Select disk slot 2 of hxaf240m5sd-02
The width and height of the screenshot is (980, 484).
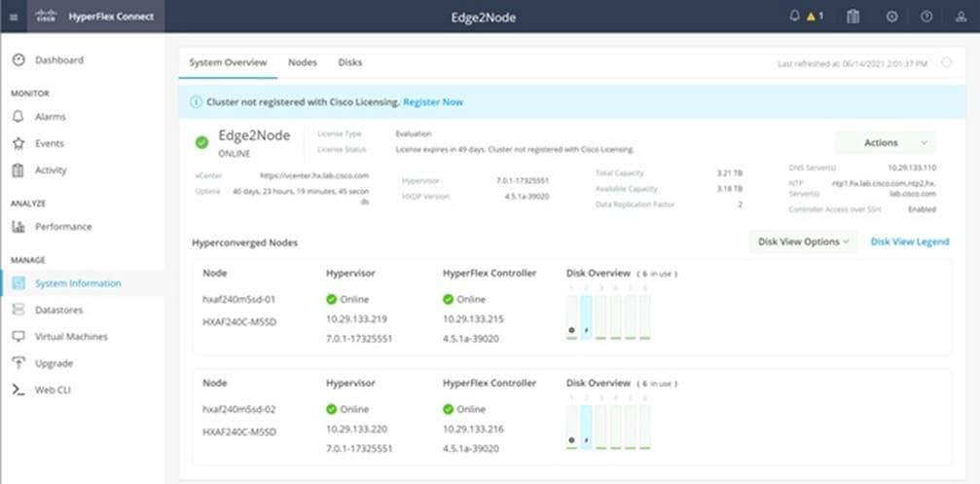[x=586, y=428]
